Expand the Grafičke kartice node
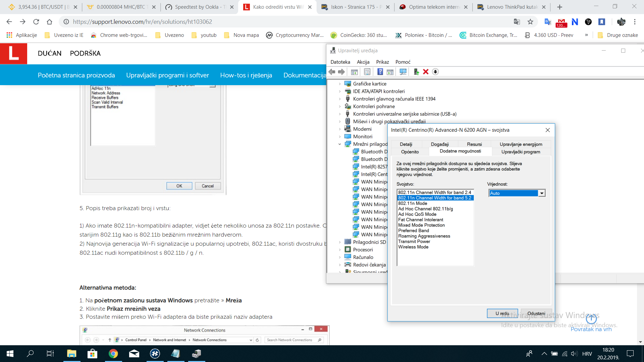644x362 pixels. pyautogui.click(x=340, y=84)
